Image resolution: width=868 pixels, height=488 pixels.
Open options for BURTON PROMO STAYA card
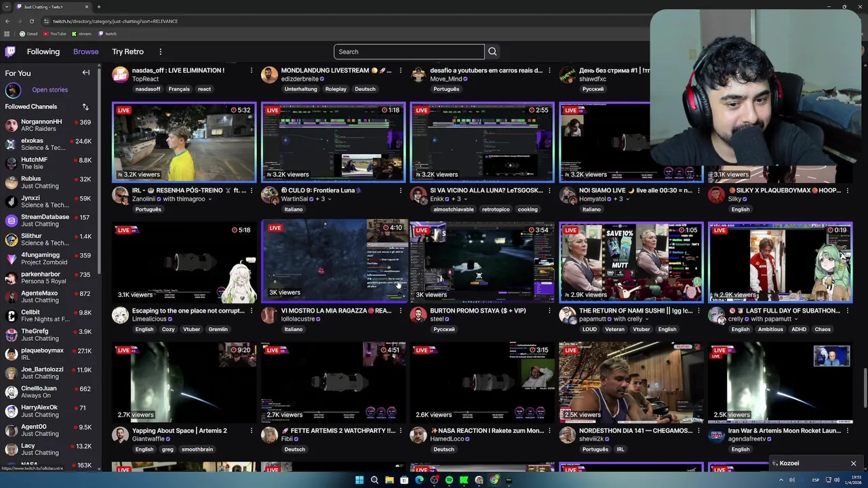point(549,310)
